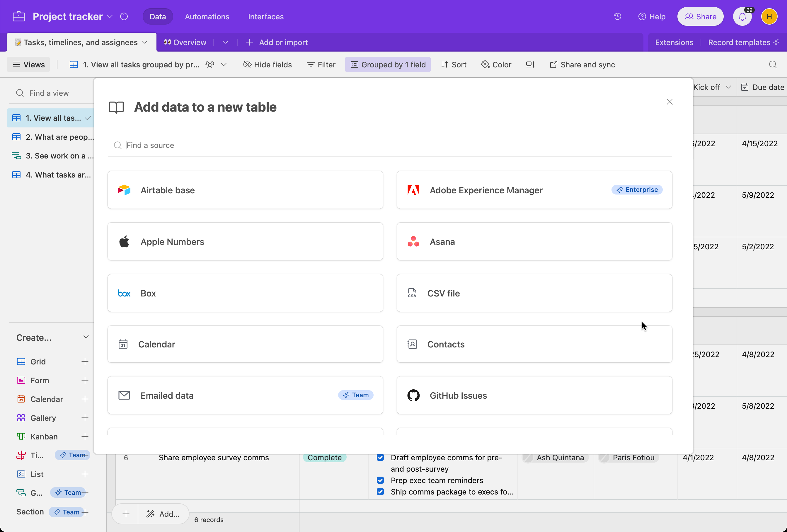Select Airtable base source card

pos(245,190)
